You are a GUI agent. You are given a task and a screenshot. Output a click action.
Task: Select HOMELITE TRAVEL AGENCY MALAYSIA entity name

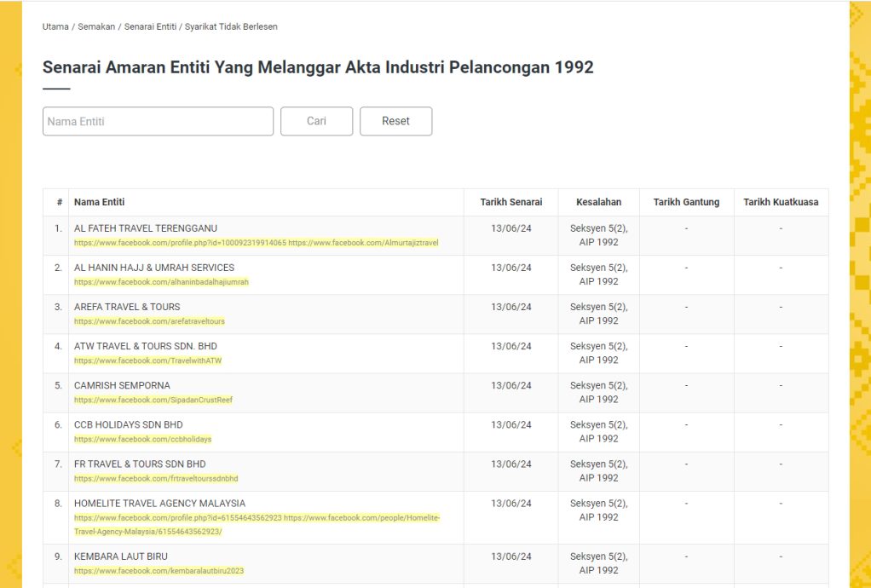(x=160, y=504)
